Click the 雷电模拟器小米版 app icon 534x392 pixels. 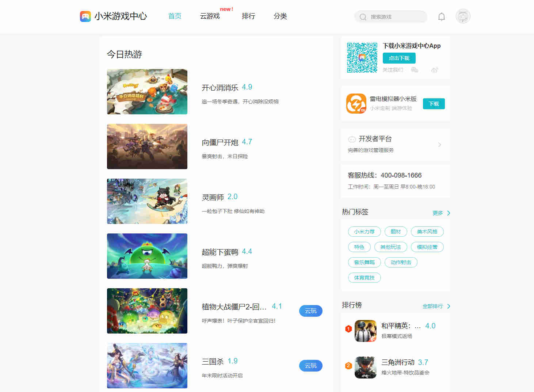pyautogui.click(x=356, y=103)
